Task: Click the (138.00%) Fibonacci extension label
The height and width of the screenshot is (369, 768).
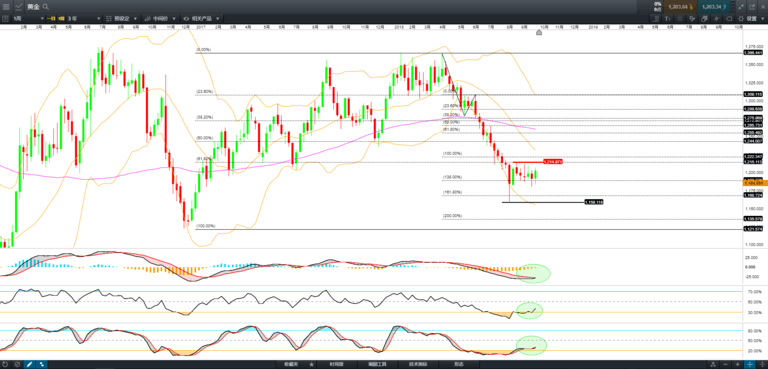Action: click(x=452, y=177)
